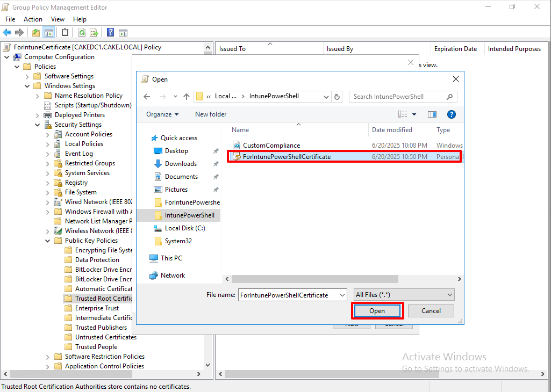Collapse the Public Key Policies node
The width and height of the screenshot is (551, 392).
click(48, 241)
